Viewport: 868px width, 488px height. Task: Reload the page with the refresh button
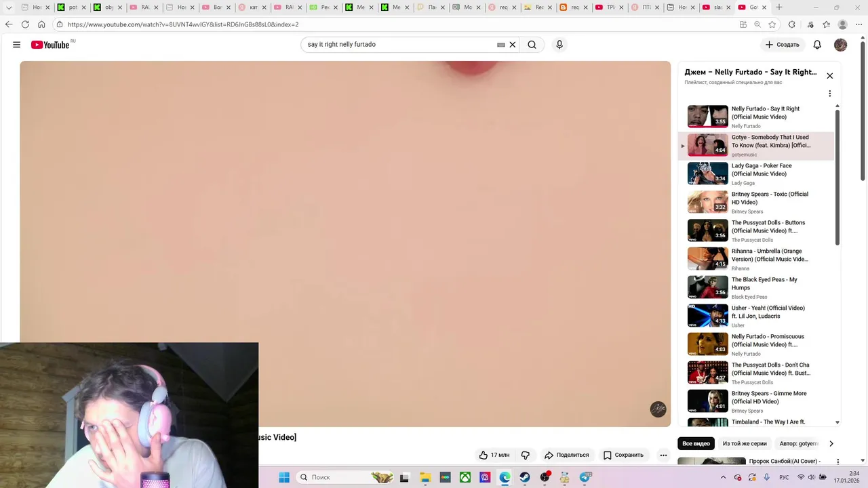(25, 24)
